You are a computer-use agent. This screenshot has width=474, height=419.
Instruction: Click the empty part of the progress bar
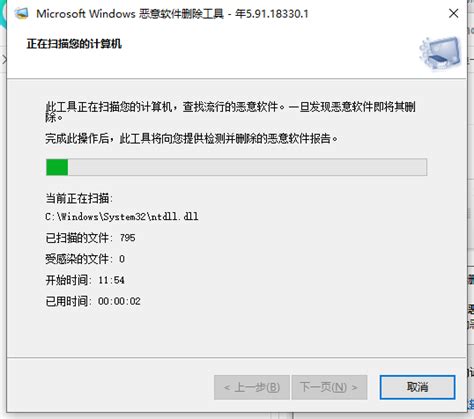(x=247, y=167)
